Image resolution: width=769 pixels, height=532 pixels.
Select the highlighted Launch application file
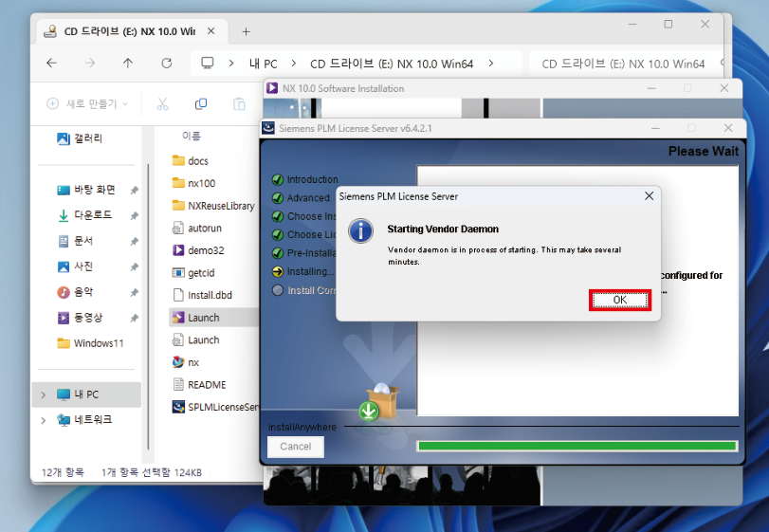(214, 318)
